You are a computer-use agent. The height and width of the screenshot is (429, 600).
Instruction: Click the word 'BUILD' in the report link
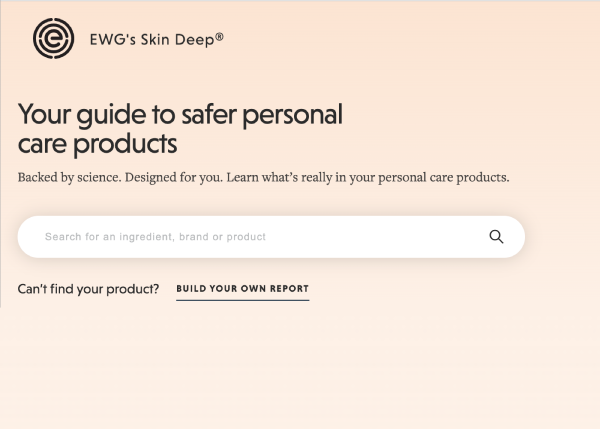pos(192,289)
